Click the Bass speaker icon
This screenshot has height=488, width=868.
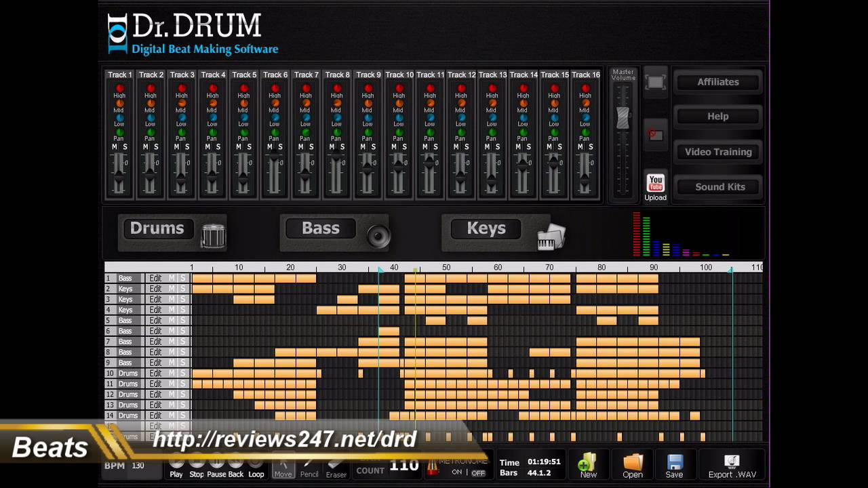pyautogui.click(x=378, y=236)
